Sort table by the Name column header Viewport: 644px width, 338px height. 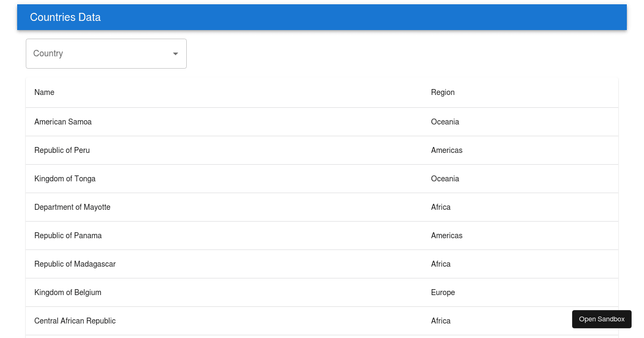(44, 92)
